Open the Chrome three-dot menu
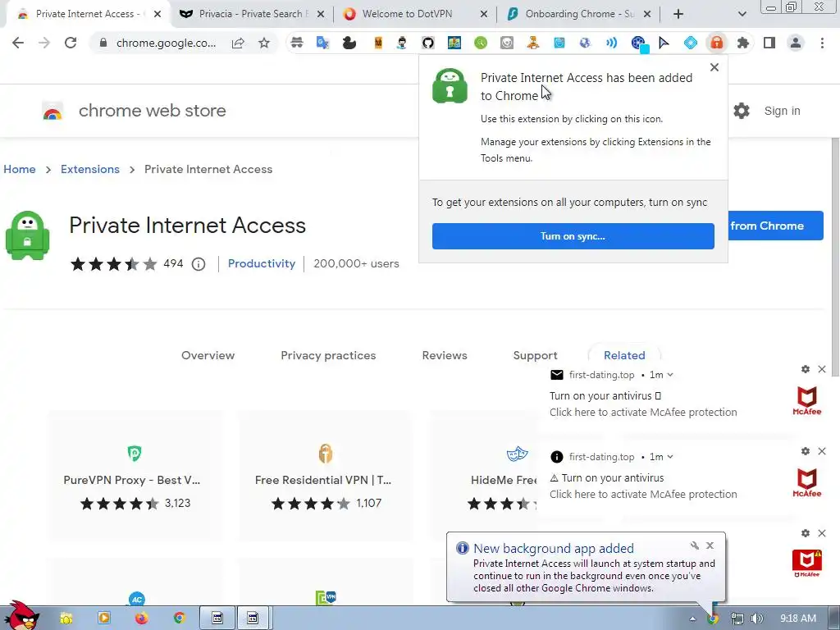840x630 pixels. 822,43
